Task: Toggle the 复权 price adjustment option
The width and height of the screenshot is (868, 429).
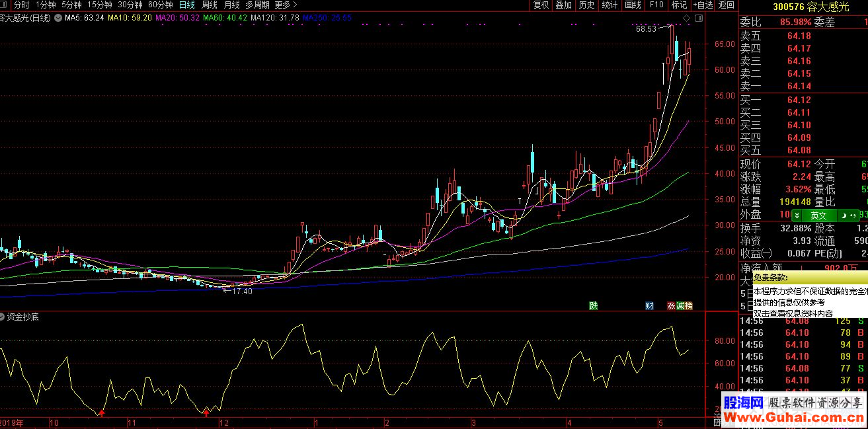Action: pyautogui.click(x=541, y=5)
